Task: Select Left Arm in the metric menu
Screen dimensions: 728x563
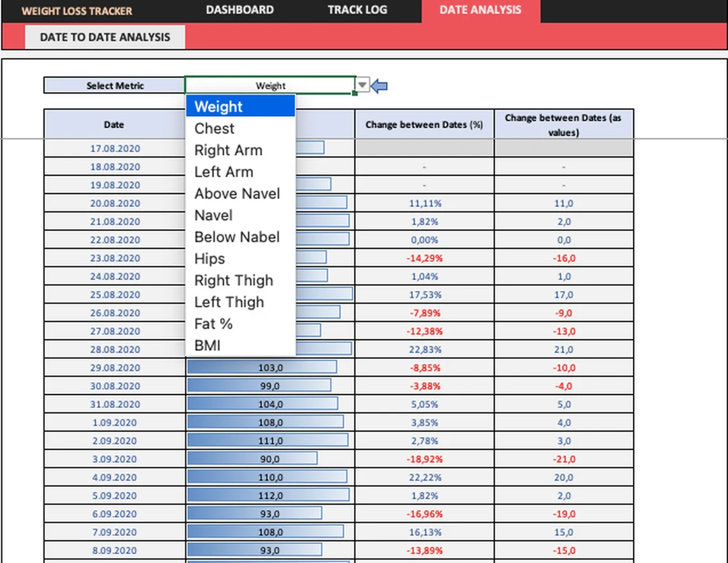Action: [224, 172]
